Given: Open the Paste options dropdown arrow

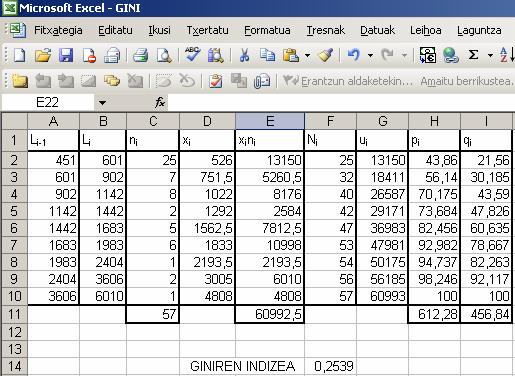Looking at the screenshot, I should (307, 55).
